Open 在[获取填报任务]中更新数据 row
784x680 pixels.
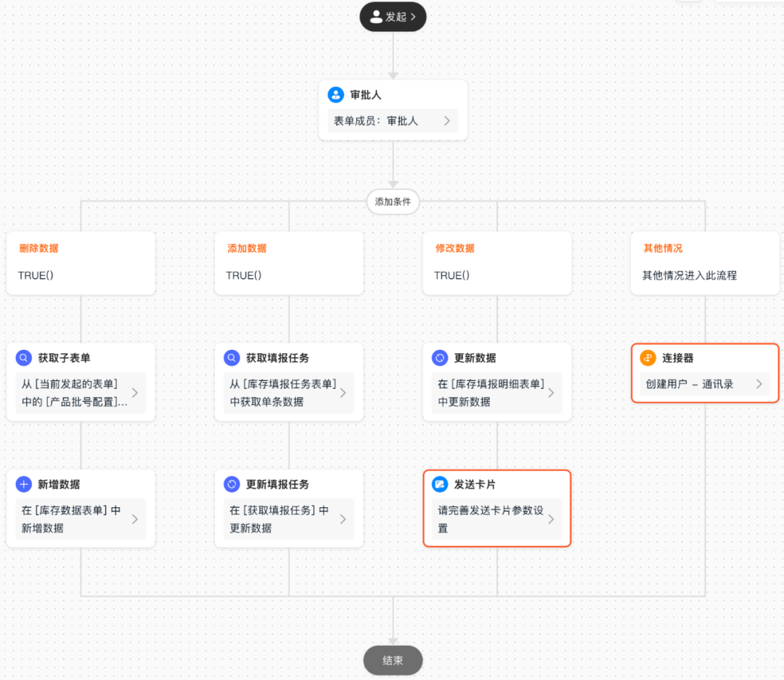point(289,519)
